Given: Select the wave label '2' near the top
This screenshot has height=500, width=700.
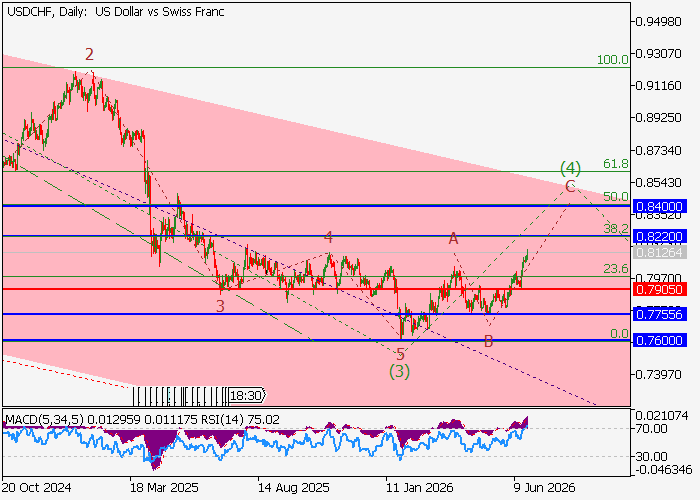Looking at the screenshot, I should click(x=89, y=54).
